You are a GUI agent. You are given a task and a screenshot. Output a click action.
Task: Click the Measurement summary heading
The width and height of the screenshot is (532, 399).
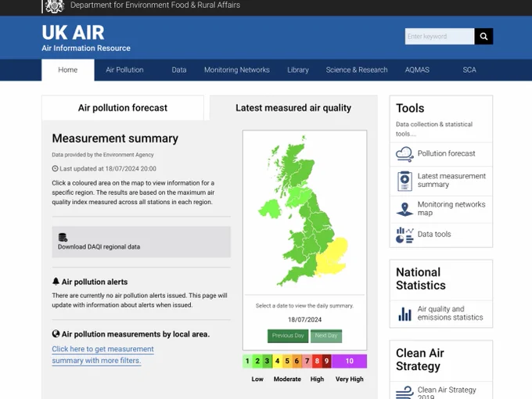(x=115, y=138)
